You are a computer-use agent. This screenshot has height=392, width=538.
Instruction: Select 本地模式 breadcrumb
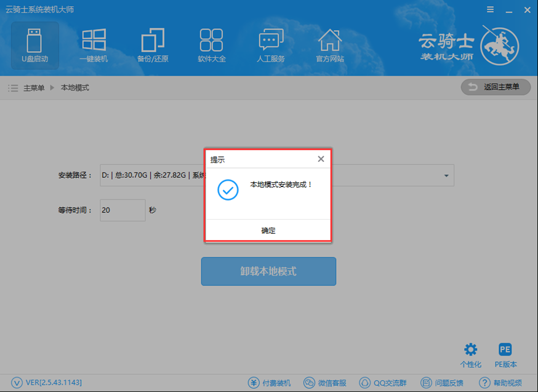tap(75, 88)
